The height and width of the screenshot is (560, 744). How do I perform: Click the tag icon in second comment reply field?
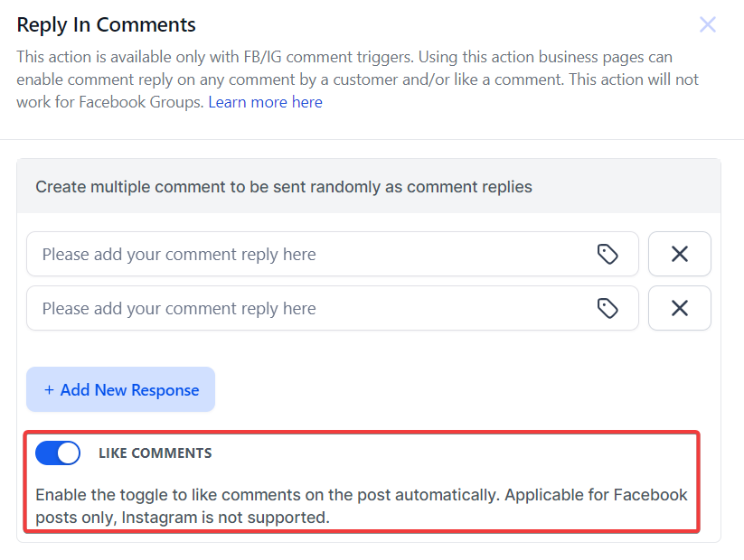point(607,309)
